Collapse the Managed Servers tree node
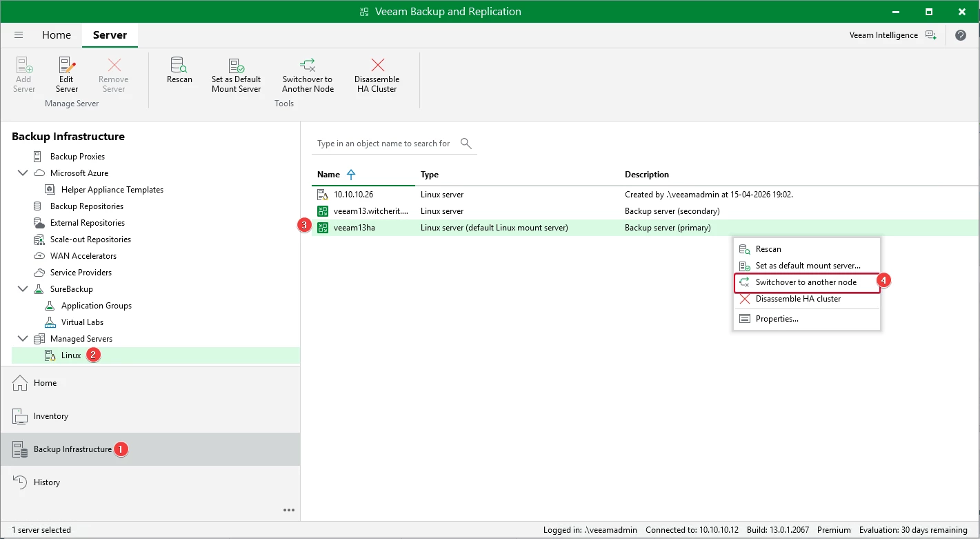Viewport: 980px width, 539px height. pyautogui.click(x=23, y=339)
